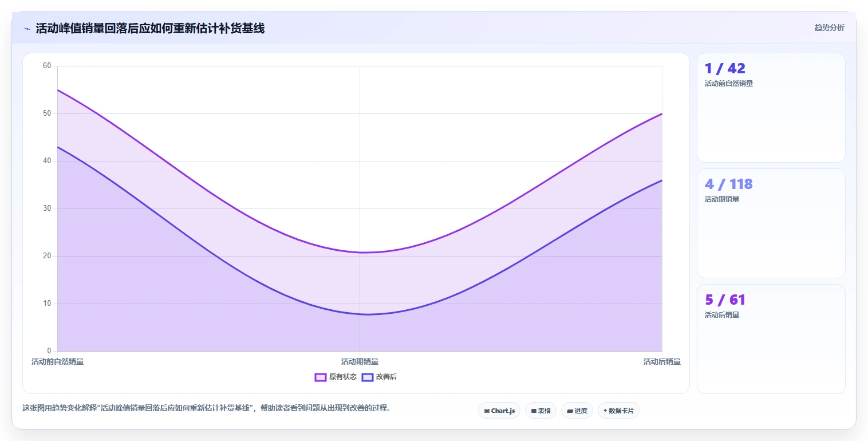Screen dimensions: 868x441
Task: Click the 原有状态 purple legend swatch
Action: click(x=321, y=377)
